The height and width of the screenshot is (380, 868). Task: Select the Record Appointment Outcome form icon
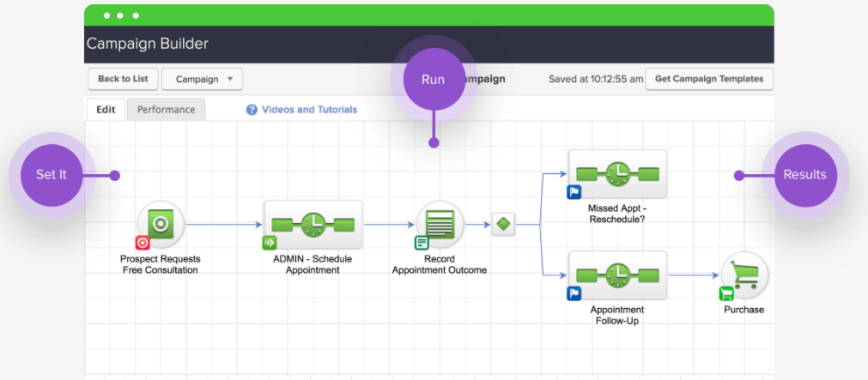[440, 224]
